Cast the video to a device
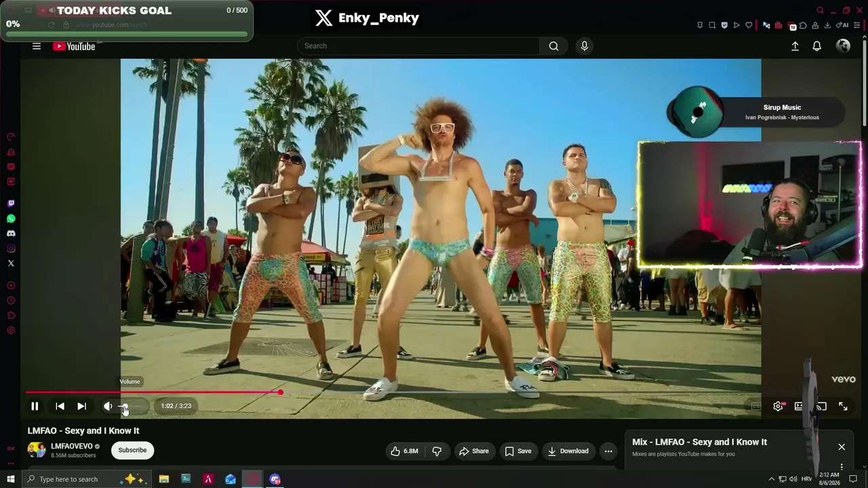Screen dimensions: 868x488 [821, 406]
